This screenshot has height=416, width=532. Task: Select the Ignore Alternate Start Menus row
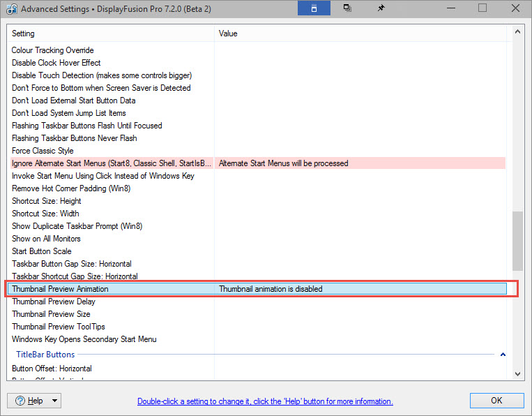(112, 163)
